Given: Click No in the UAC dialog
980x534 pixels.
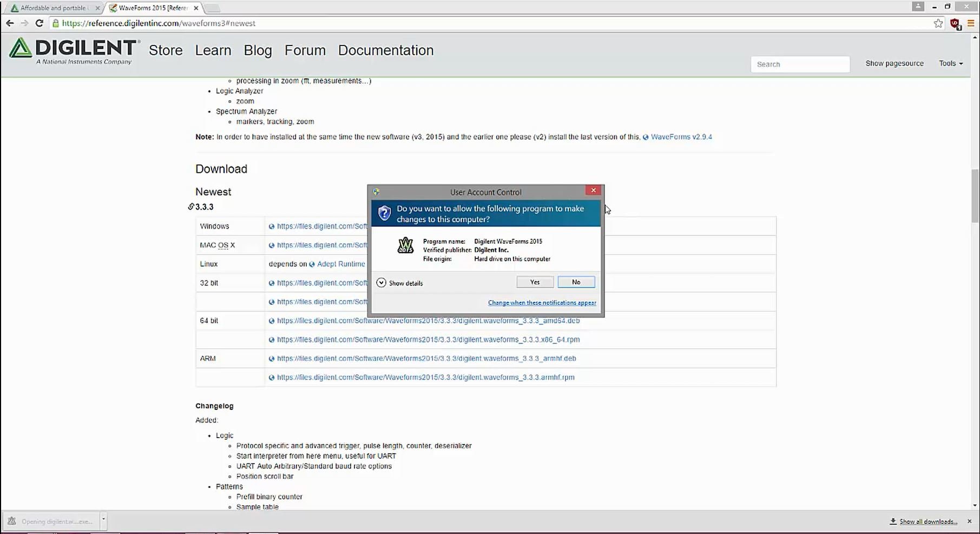Looking at the screenshot, I should (x=576, y=282).
